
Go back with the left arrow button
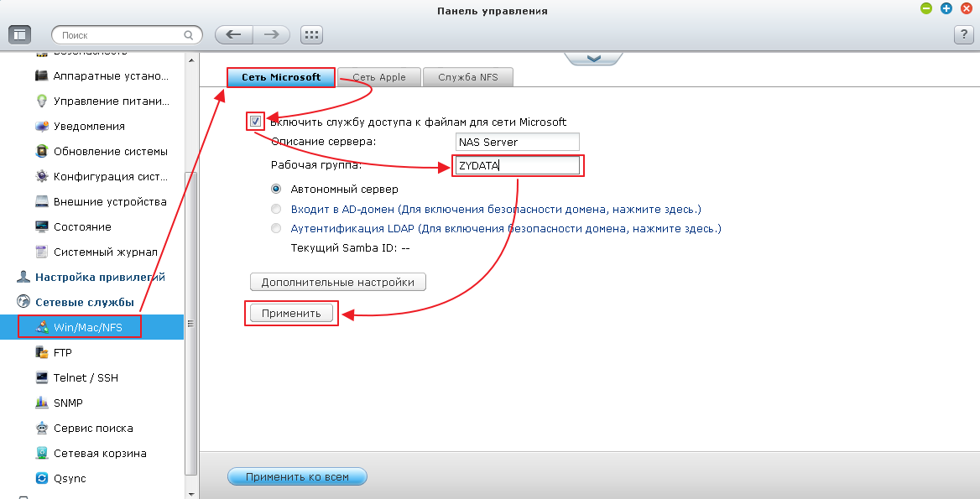(234, 35)
